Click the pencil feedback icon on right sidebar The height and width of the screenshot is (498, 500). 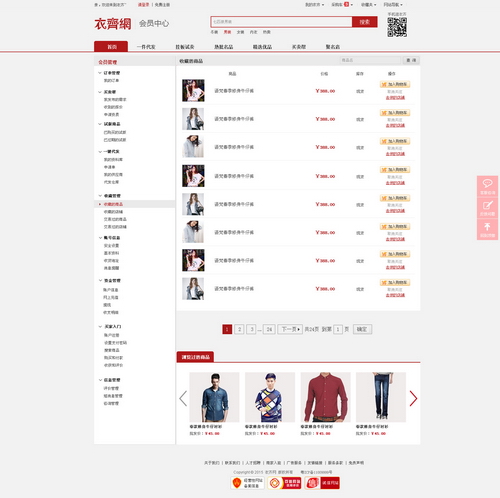point(487,208)
